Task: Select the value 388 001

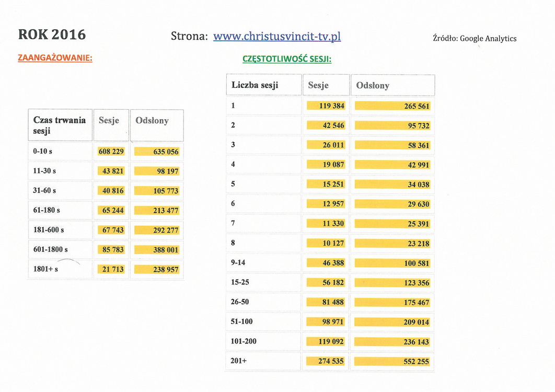Action: (166, 250)
